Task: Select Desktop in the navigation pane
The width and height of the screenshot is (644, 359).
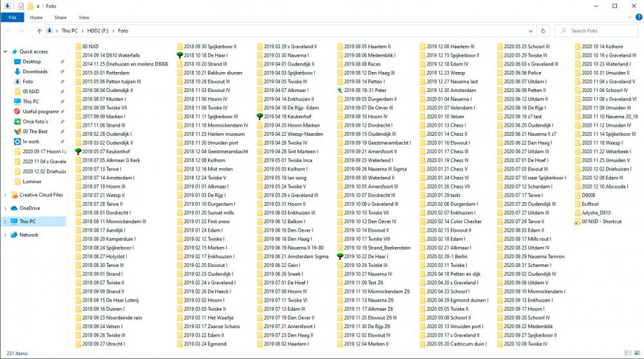Action: click(32, 62)
